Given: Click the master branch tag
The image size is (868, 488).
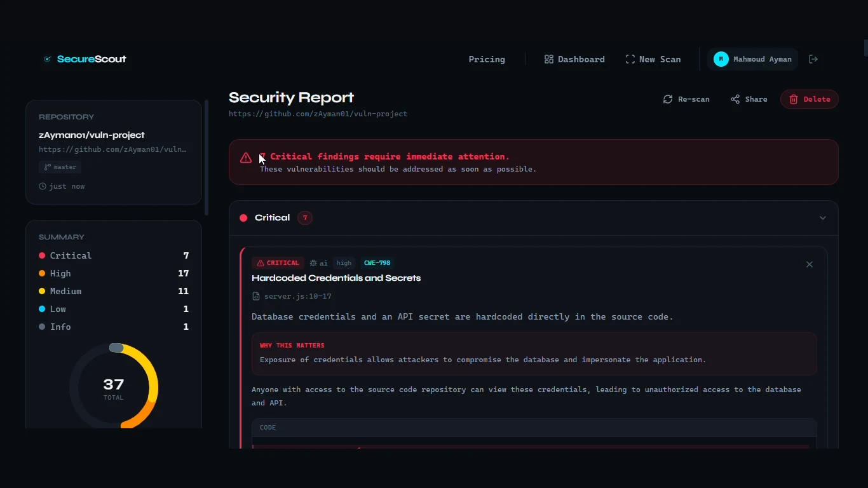Looking at the screenshot, I should point(60,167).
